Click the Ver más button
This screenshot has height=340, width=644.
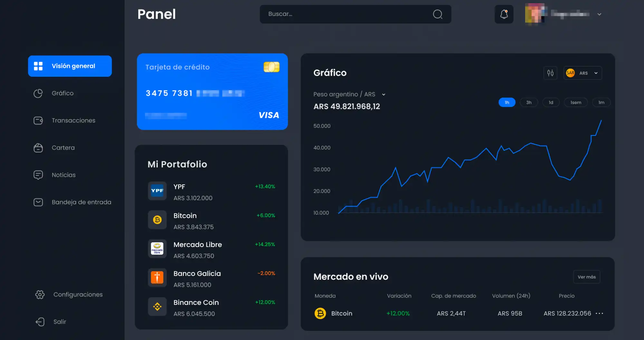point(586,277)
